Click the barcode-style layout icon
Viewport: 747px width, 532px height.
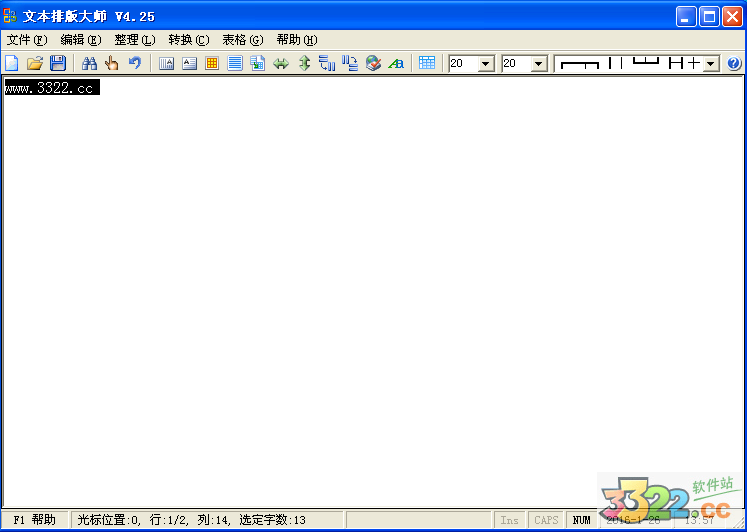[x=166, y=63]
